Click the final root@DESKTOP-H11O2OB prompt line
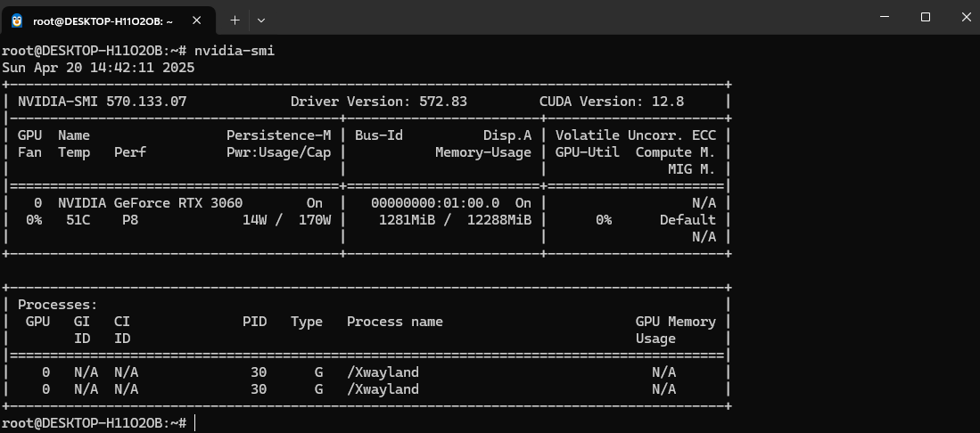This screenshot has height=433, width=980. [95, 423]
